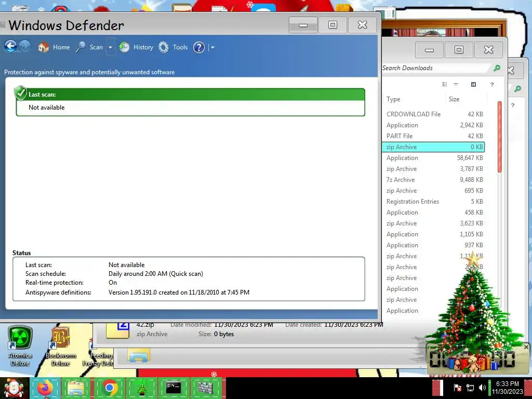Go back in Windows Defender

click(10, 46)
